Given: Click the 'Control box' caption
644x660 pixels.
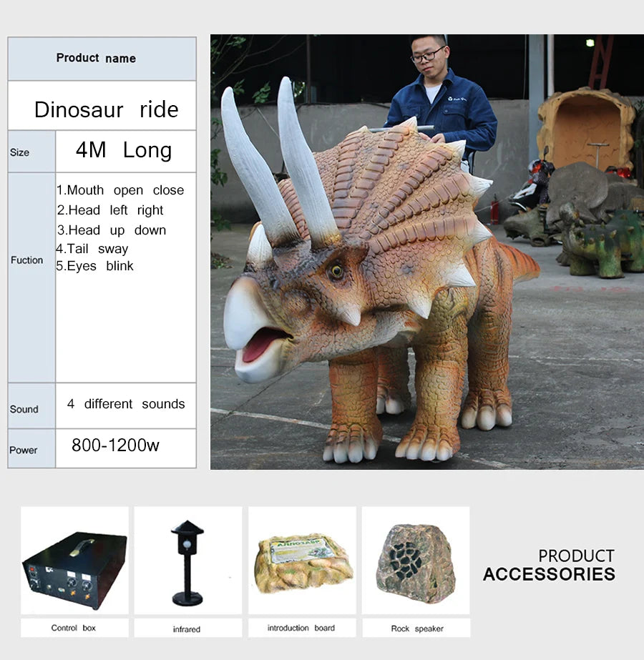Looking at the screenshot, I should click(x=74, y=628).
